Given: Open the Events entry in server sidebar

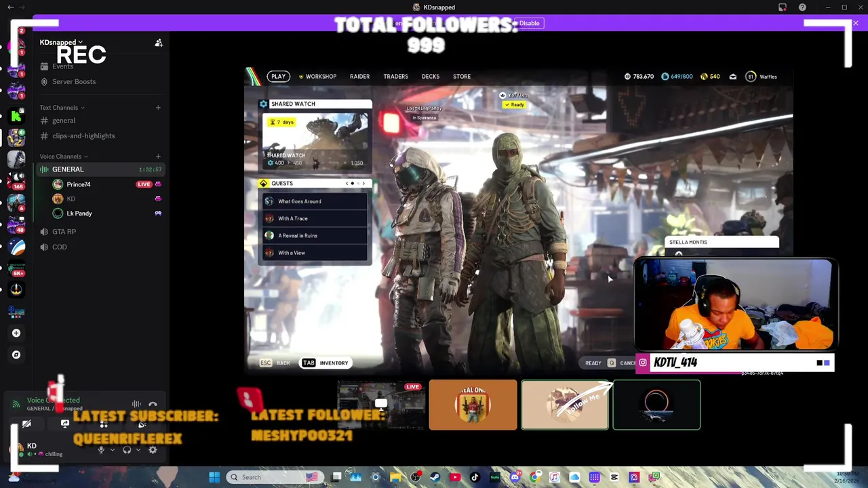Looking at the screenshot, I should pos(62,66).
